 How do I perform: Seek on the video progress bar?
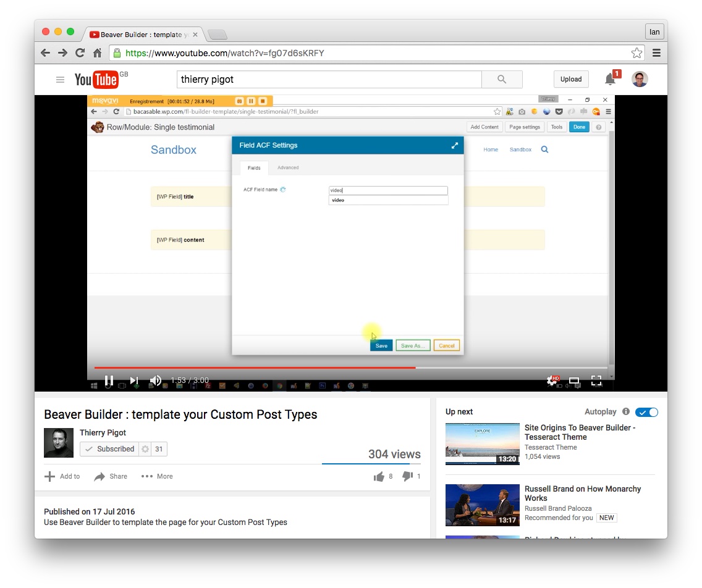coord(350,367)
